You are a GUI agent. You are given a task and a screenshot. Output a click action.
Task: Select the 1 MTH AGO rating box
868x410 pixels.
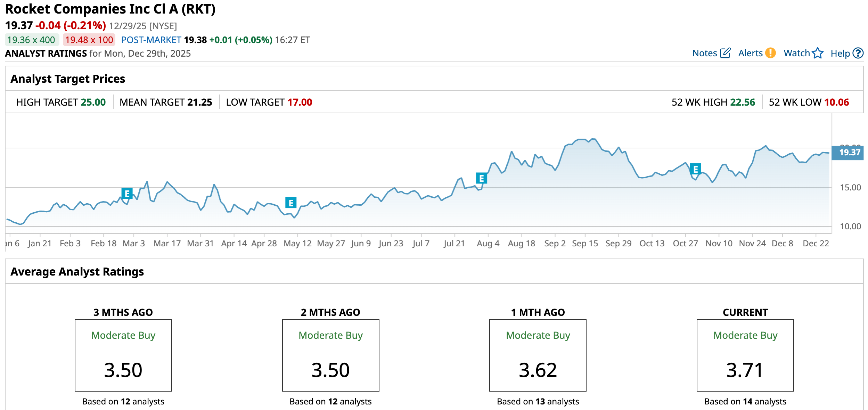tap(538, 355)
